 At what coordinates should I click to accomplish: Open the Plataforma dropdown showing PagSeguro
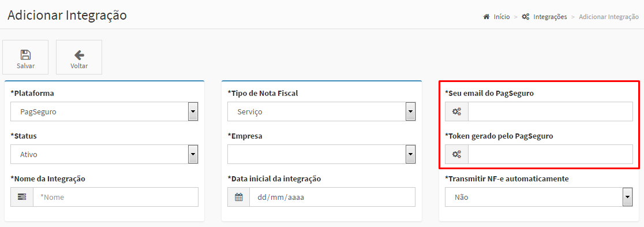[104, 111]
